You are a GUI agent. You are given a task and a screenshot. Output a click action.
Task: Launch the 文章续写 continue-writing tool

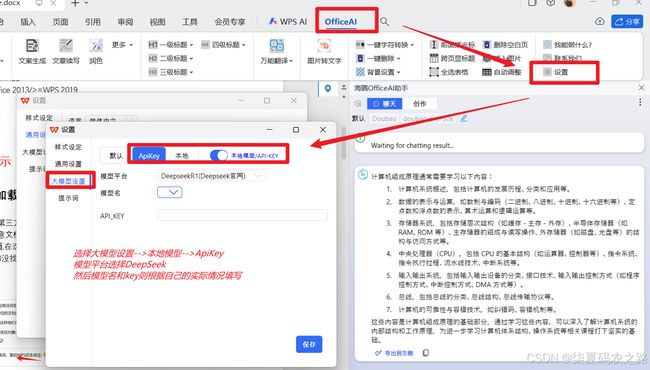pos(65,51)
